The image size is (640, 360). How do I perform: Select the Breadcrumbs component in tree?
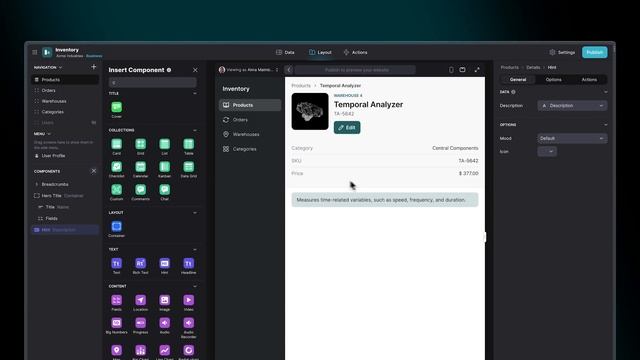[65, 184]
